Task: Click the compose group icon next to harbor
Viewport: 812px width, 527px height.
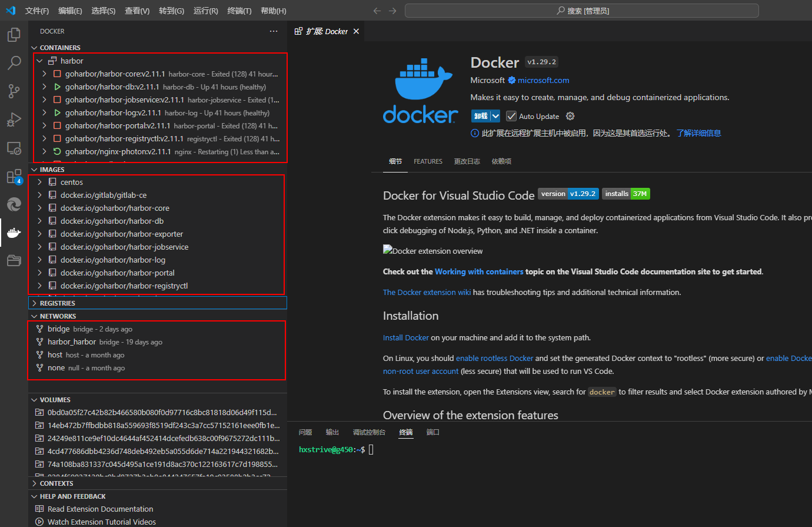Action: [52, 61]
